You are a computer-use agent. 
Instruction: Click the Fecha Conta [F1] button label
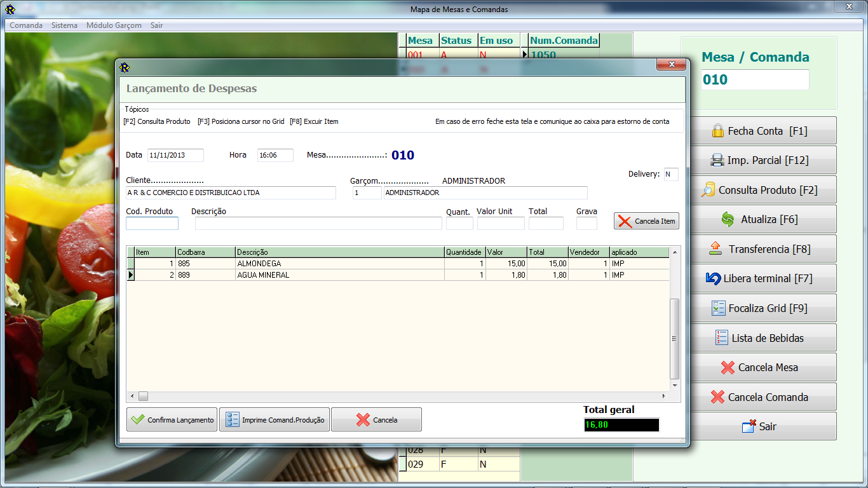(768, 131)
